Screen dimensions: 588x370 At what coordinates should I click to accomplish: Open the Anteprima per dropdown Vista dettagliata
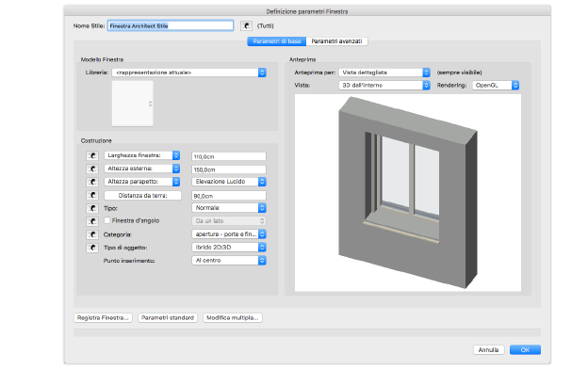pyautogui.click(x=384, y=72)
